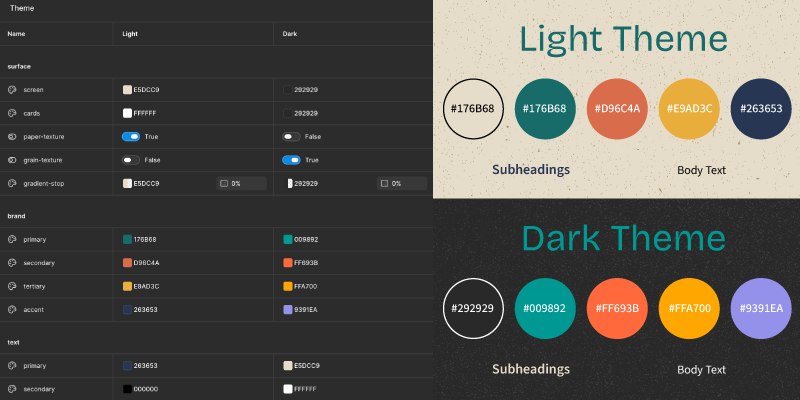Click the palette icon beside gradient-stop variable
The image size is (800, 400).
click(12, 184)
